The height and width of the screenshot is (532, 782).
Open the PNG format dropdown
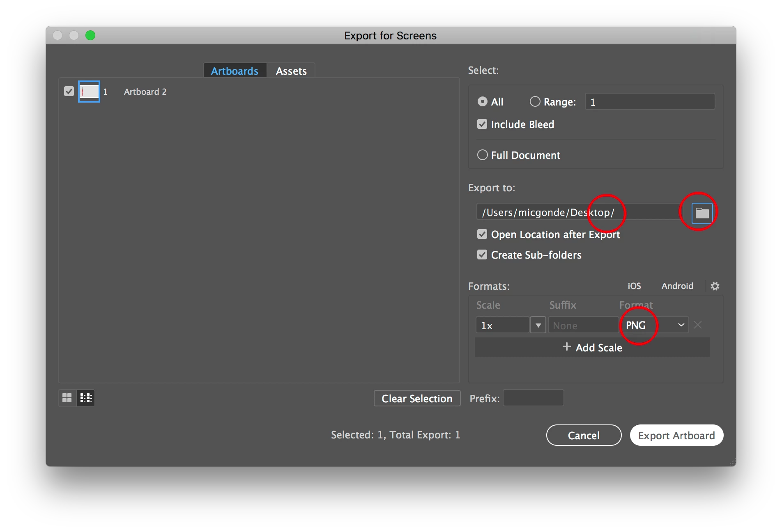point(654,325)
